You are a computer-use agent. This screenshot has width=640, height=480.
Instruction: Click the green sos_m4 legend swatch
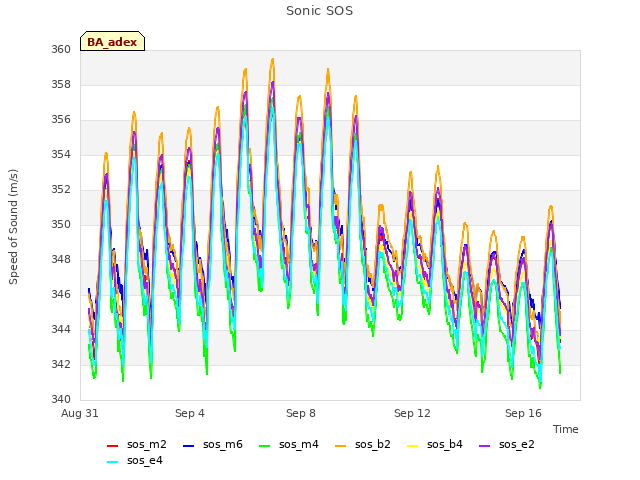264,446
